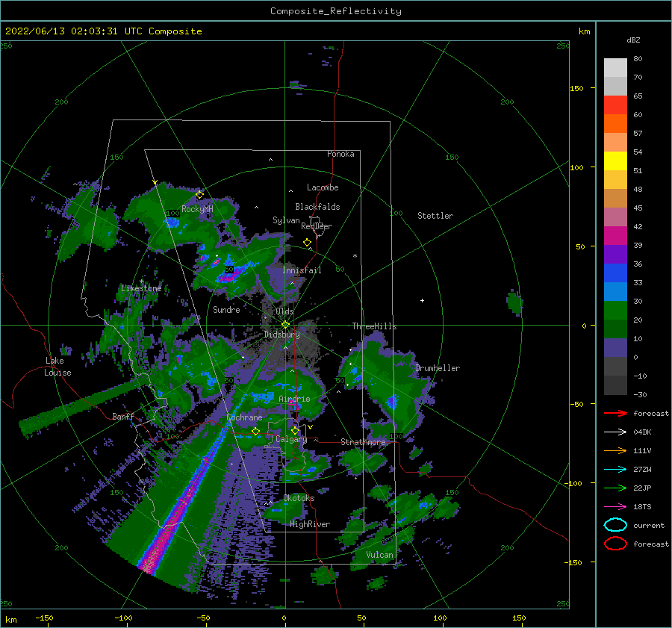The width and height of the screenshot is (672, 628).
Task: Click the yellow diamond marker near Cochrane
Action: [x=255, y=432]
